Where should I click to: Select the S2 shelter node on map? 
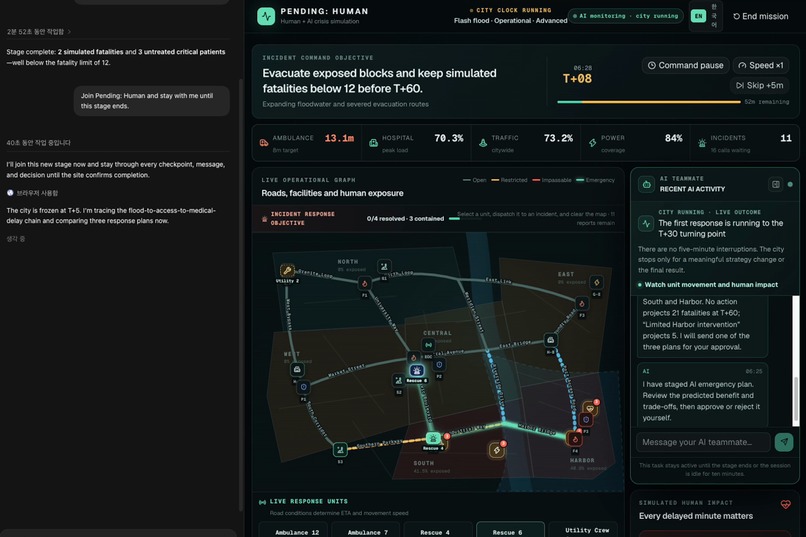pos(398,380)
